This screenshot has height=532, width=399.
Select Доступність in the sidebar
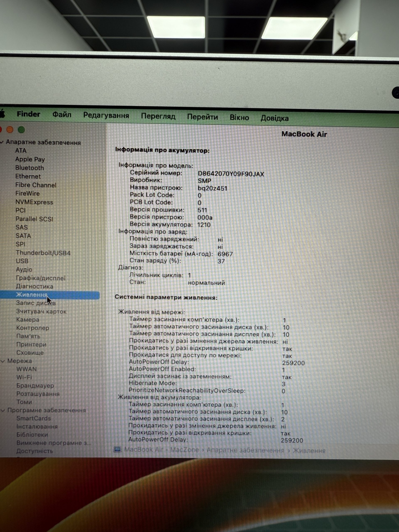(x=35, y=451)
